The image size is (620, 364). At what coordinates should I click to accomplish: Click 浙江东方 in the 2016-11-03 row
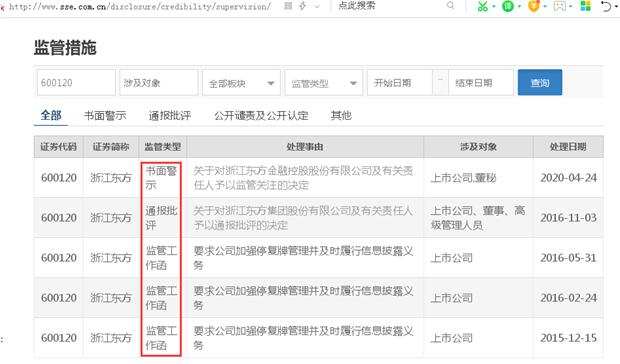click(x=111, y=218)
